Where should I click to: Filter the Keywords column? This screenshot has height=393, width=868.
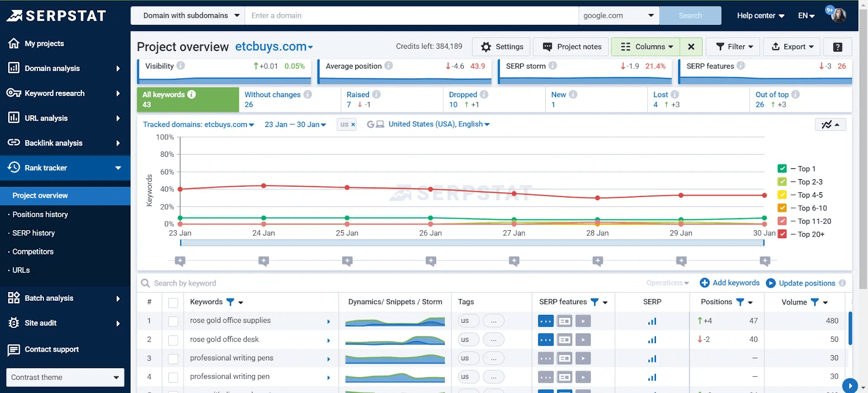[230, 302]
